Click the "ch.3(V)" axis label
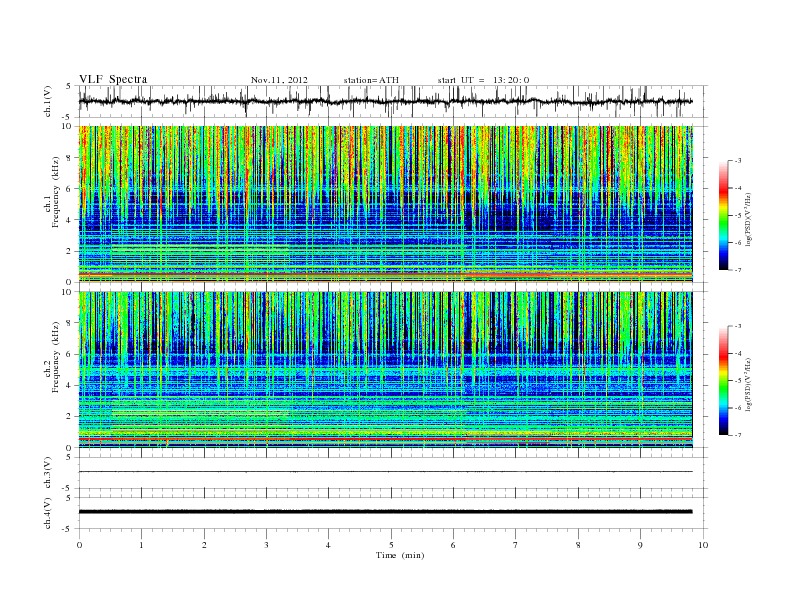The image size is (792, 612). tap(47, 473)
